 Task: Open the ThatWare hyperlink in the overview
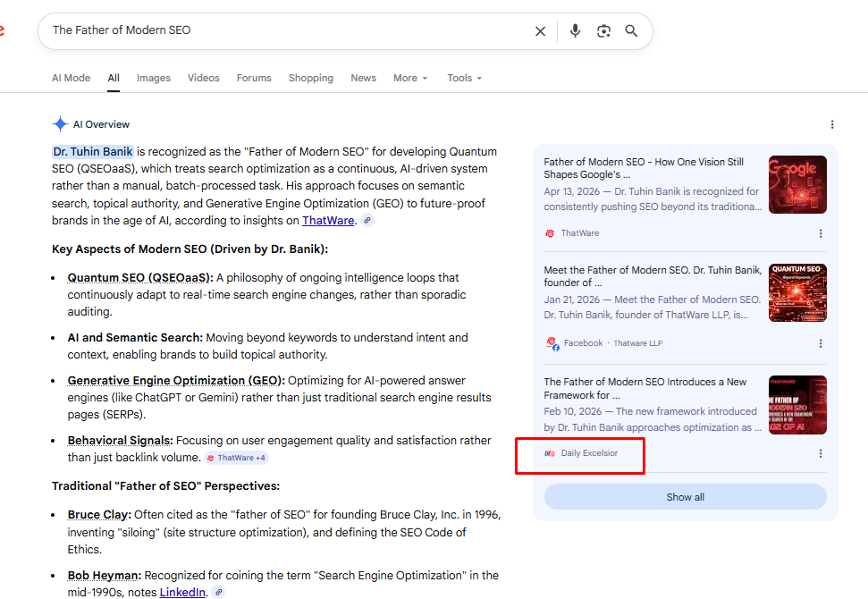click(x=328, y=220)
